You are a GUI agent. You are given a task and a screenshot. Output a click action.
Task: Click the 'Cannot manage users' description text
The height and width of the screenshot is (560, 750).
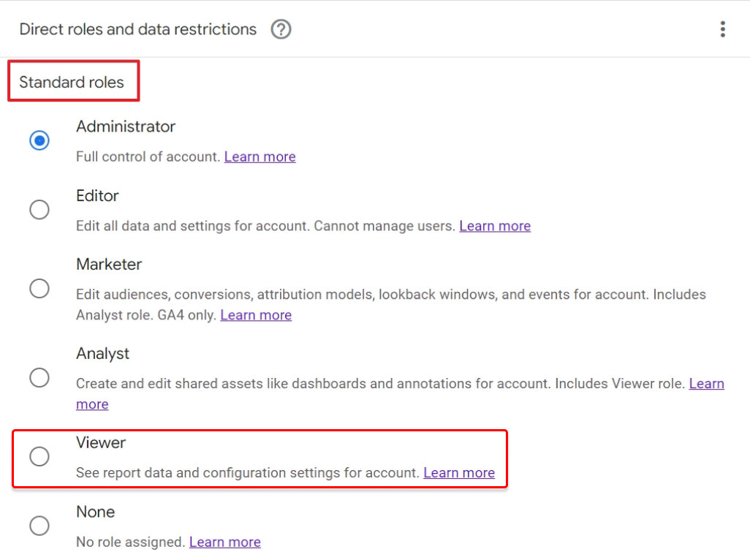pyautogui.click(x=385, y=226)
